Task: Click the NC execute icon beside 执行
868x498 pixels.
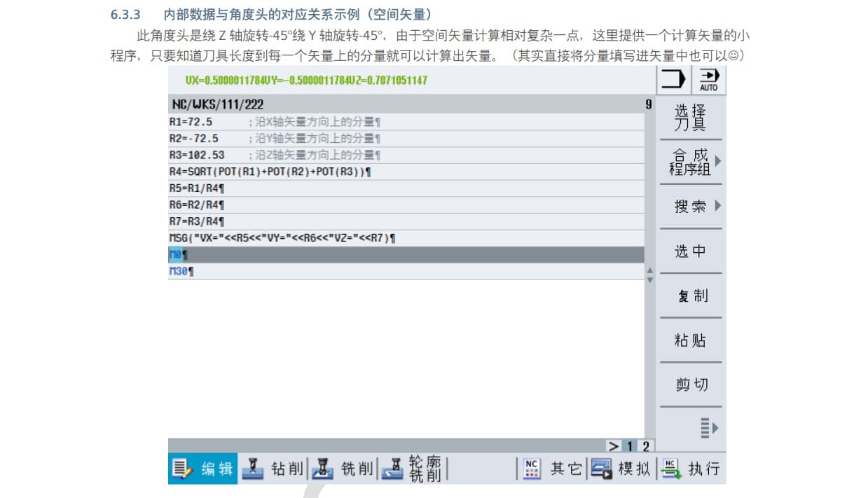Action: (673, 469)
